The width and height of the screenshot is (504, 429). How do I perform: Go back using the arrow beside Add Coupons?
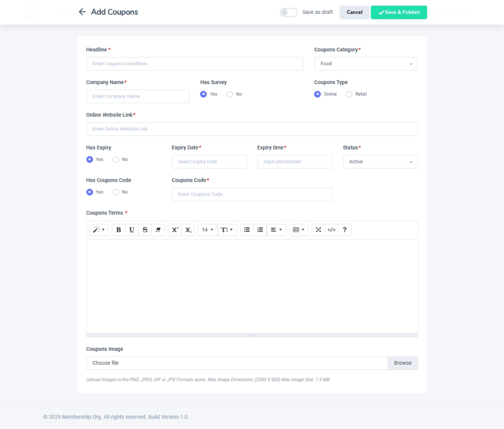coord(82,12)
